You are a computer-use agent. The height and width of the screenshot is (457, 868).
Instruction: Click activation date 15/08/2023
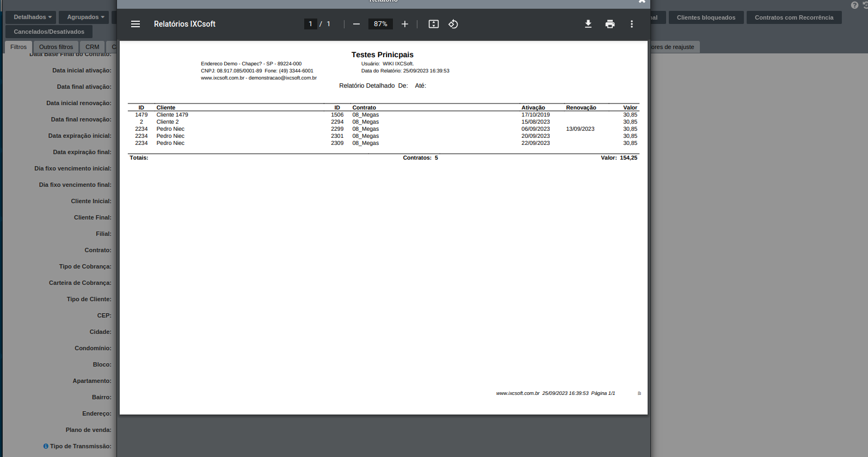535,122
